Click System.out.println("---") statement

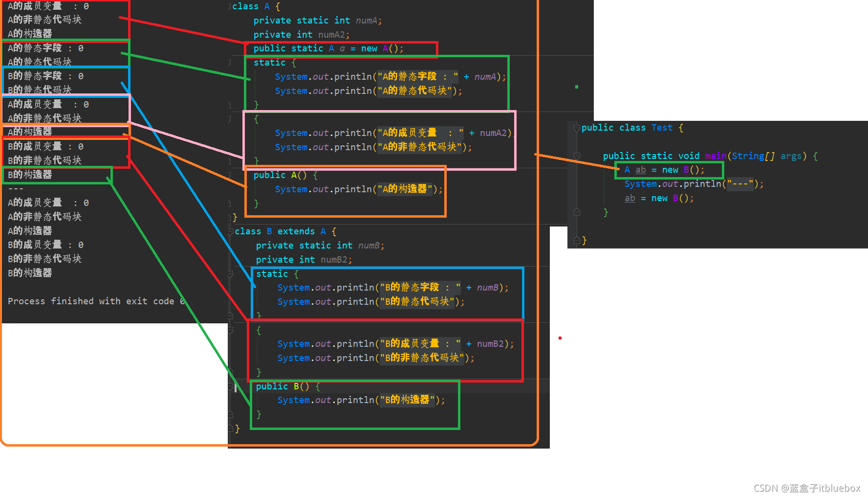tap(694, 184)
